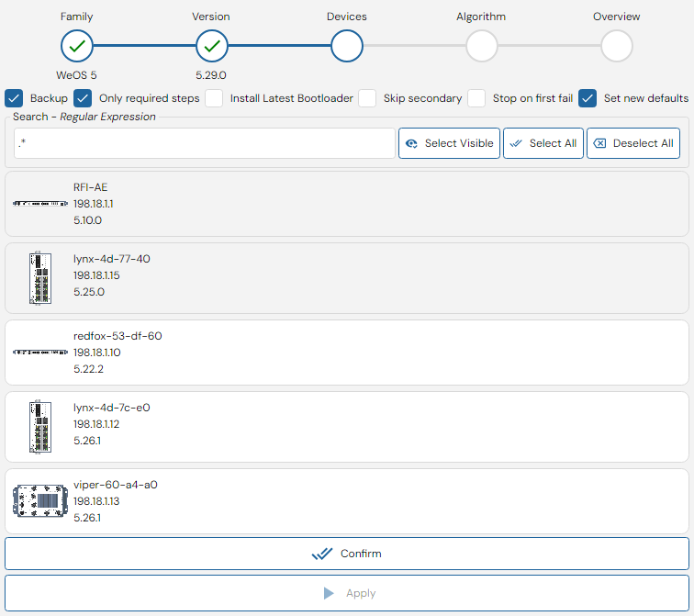Click firmware version 5.25.0
The height and width of the screenshot is (616, 694).
[89, 292]
